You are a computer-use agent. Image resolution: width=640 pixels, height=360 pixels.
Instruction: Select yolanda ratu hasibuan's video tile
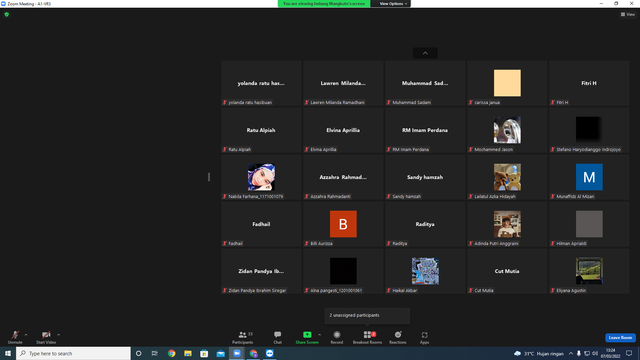261,83
